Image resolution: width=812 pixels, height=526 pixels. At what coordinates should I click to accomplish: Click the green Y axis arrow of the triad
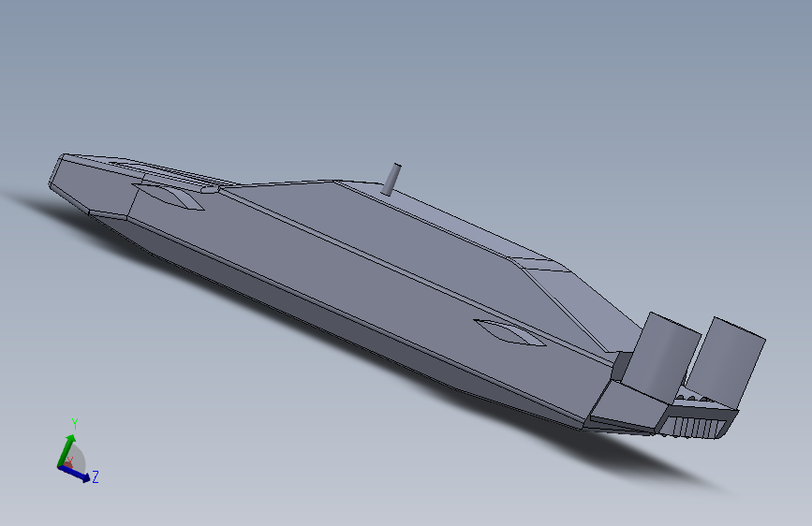[x=66, y=450]
